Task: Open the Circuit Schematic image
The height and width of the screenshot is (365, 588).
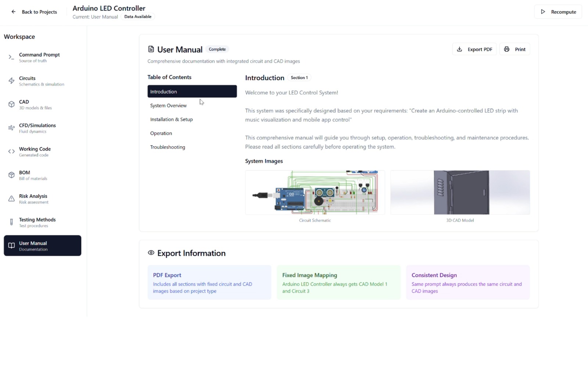Action: tap(315, 192)
